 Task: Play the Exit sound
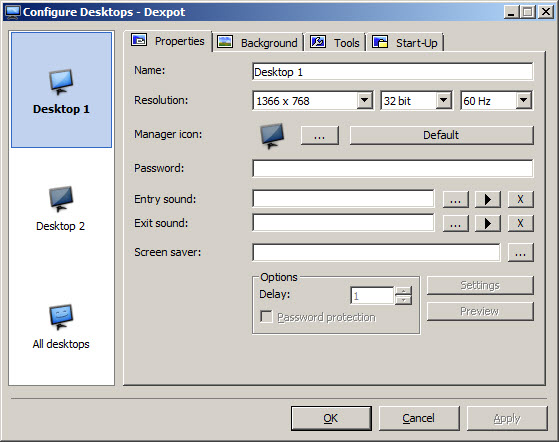tap(488, 223)
